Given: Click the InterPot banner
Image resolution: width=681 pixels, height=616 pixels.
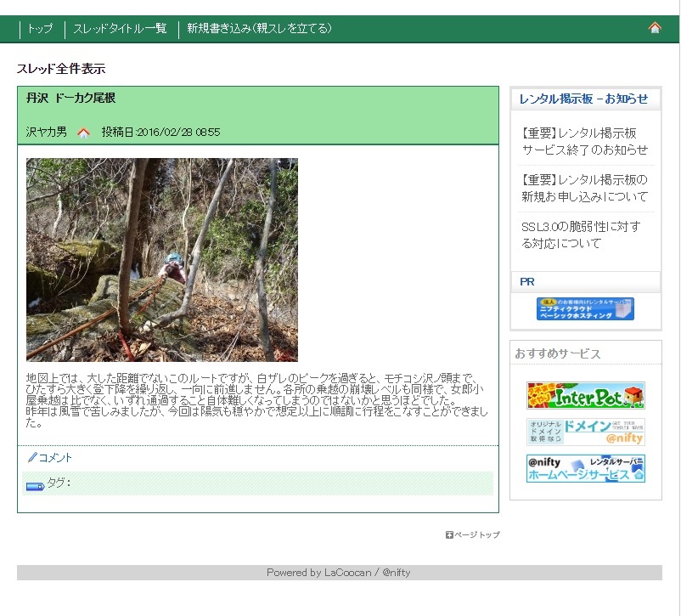Looking at the screenshot, I should [x=585, y=396].
